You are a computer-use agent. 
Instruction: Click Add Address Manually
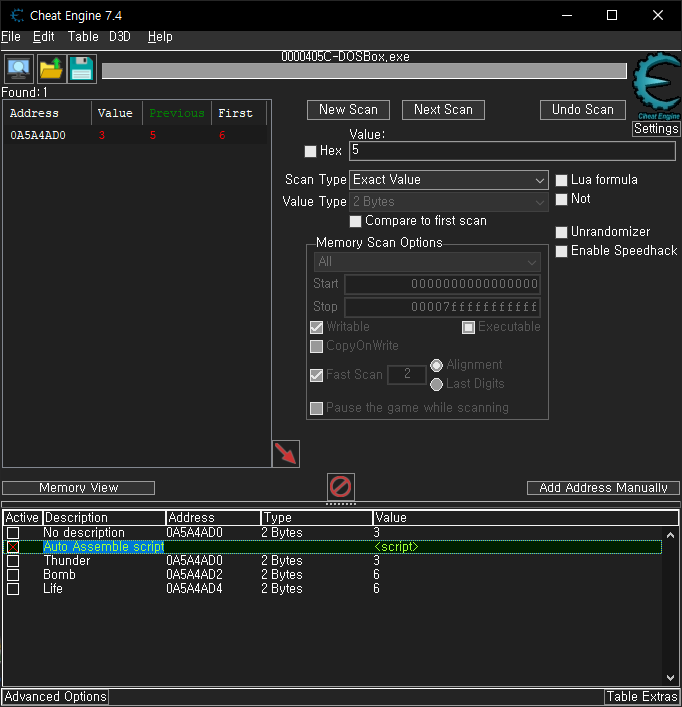603,487
